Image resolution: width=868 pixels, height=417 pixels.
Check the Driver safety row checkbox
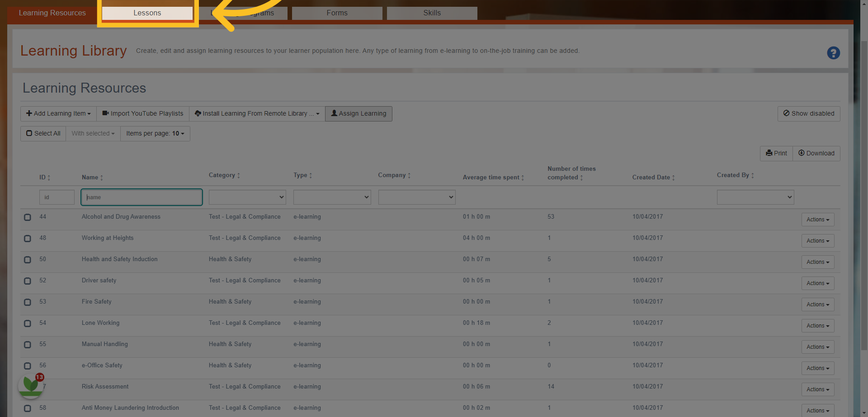[28, 281]
